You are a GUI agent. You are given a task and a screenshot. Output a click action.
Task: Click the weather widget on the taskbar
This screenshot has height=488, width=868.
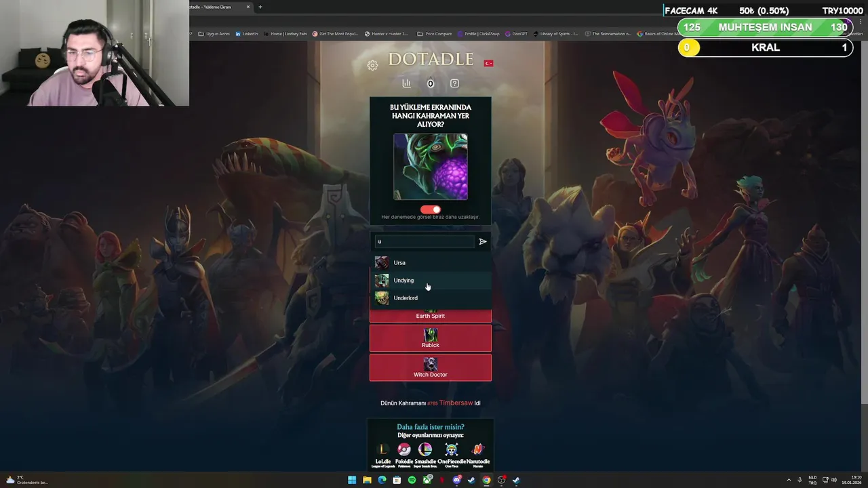pyautogui.click(x=27, y=480)
